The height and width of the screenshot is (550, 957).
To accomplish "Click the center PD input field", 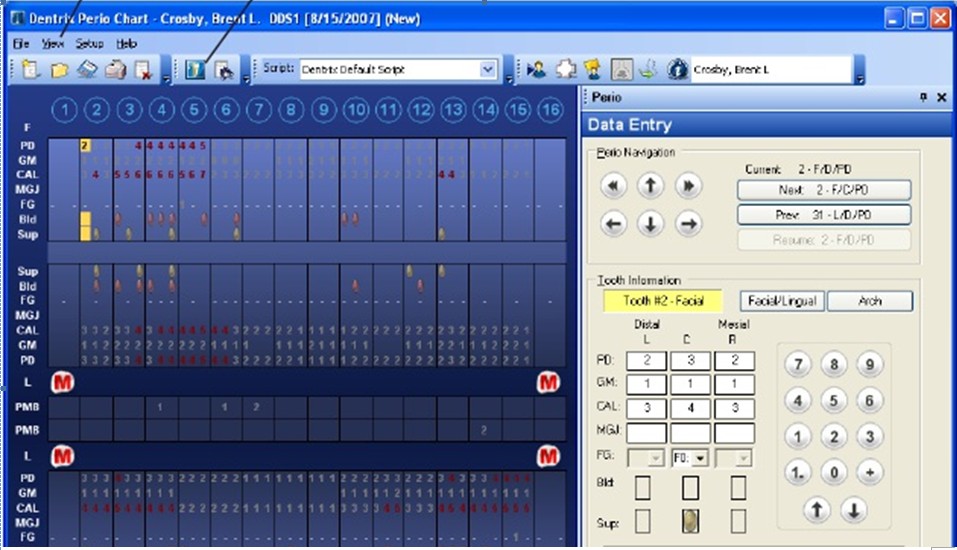I will point(691,361).
